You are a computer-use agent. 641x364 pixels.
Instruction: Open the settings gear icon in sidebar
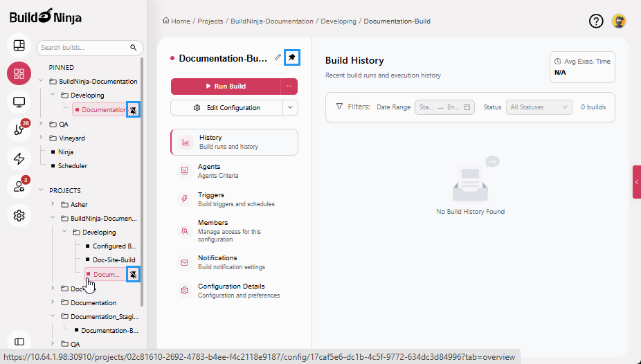[19, 215]
